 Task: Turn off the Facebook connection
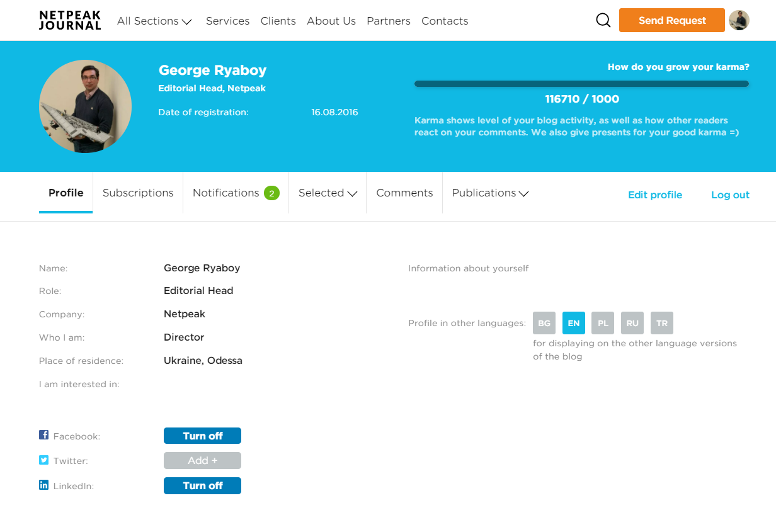click(x=202, y=436)
